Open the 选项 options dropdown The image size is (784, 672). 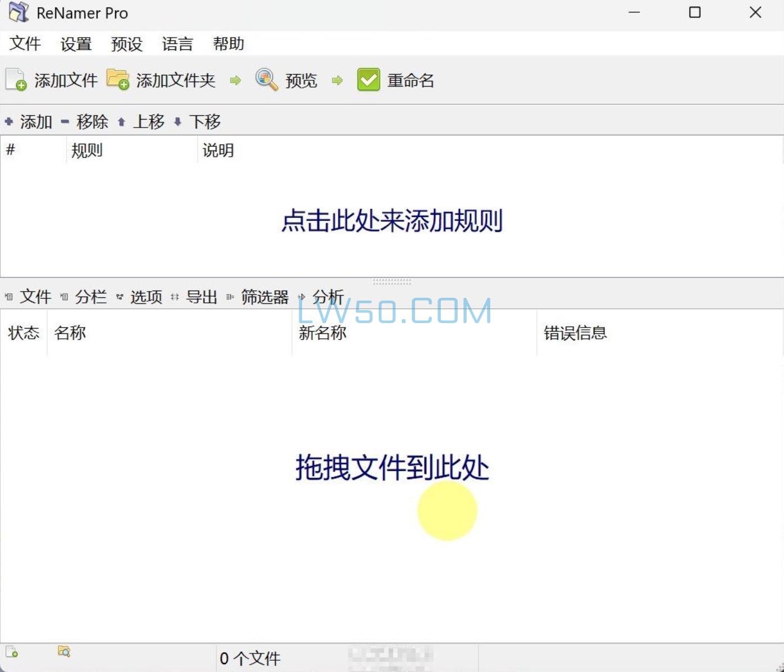tap(139, 296)
